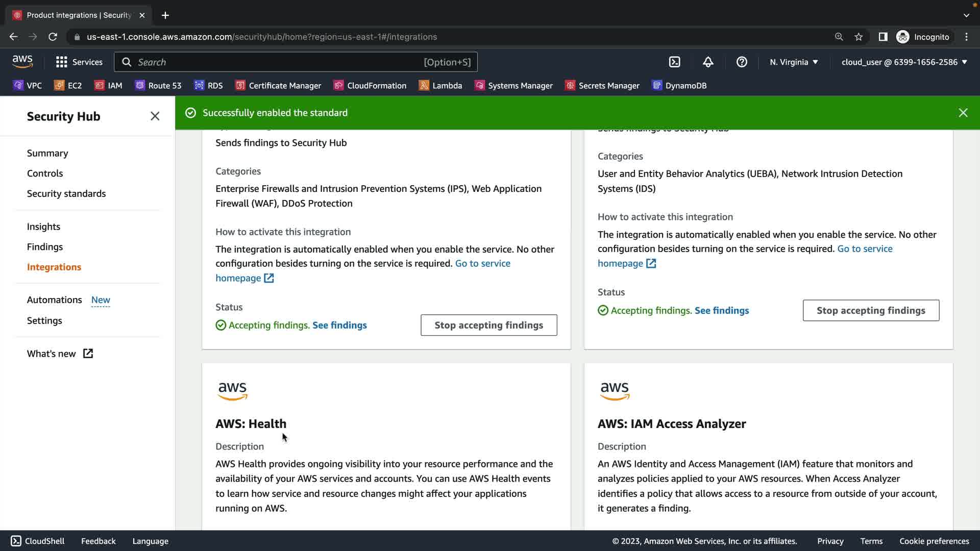Focus the AWS console search field
This screenshot has width=980, height=551.
point(278,62)
